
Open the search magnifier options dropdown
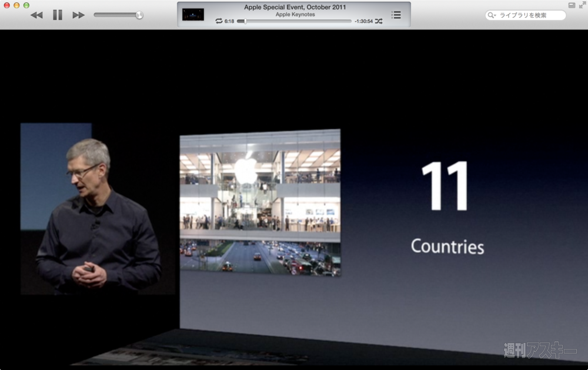coord(492,15)
